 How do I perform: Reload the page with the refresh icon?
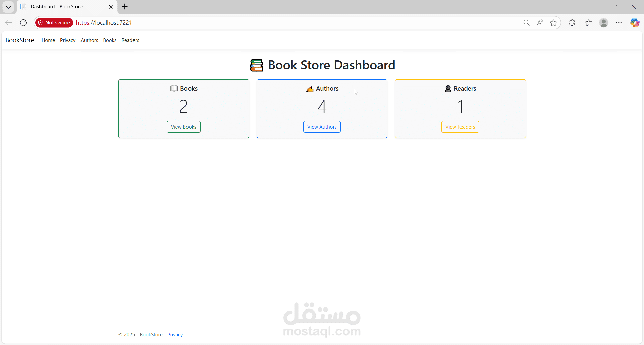pyautogui.click(x=23, y=23)
